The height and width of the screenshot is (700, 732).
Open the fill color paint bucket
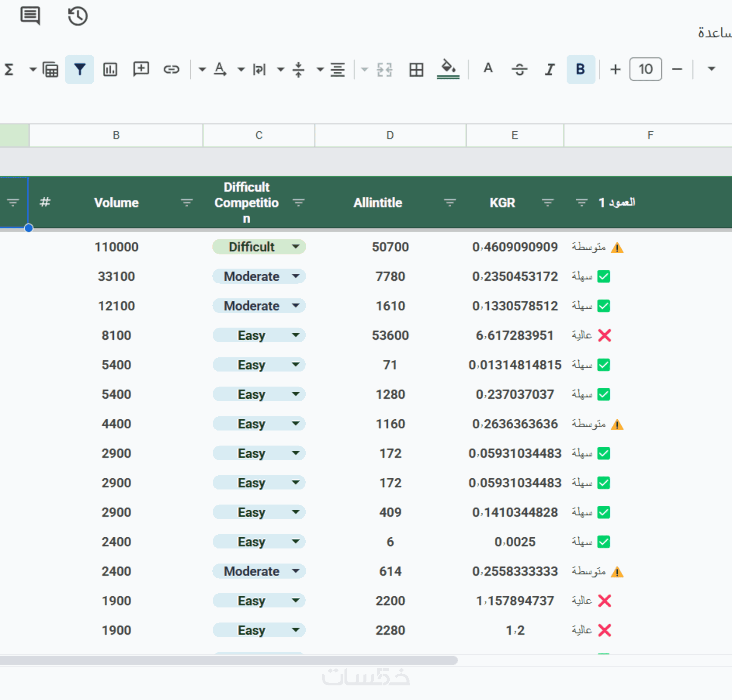coord(448,69)
